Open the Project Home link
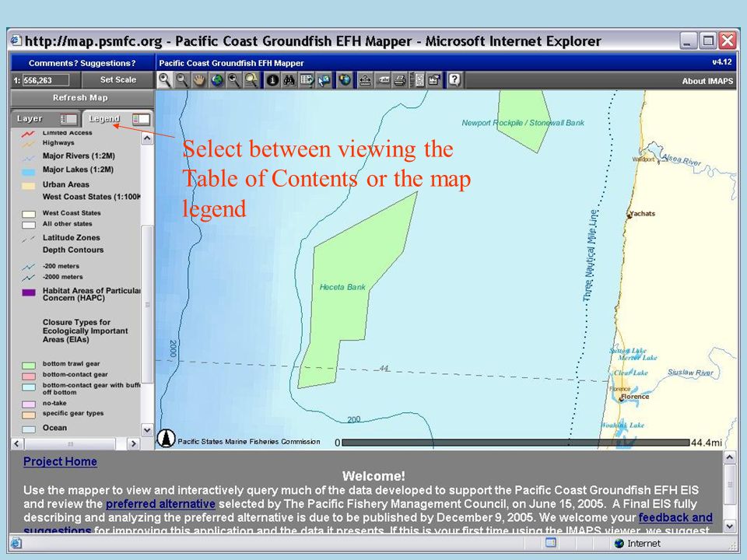 60,461
